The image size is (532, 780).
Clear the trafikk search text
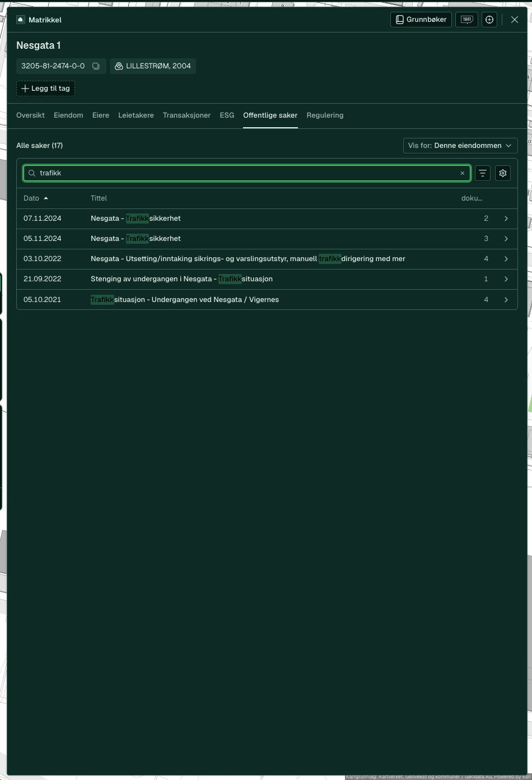click(463, 173)
